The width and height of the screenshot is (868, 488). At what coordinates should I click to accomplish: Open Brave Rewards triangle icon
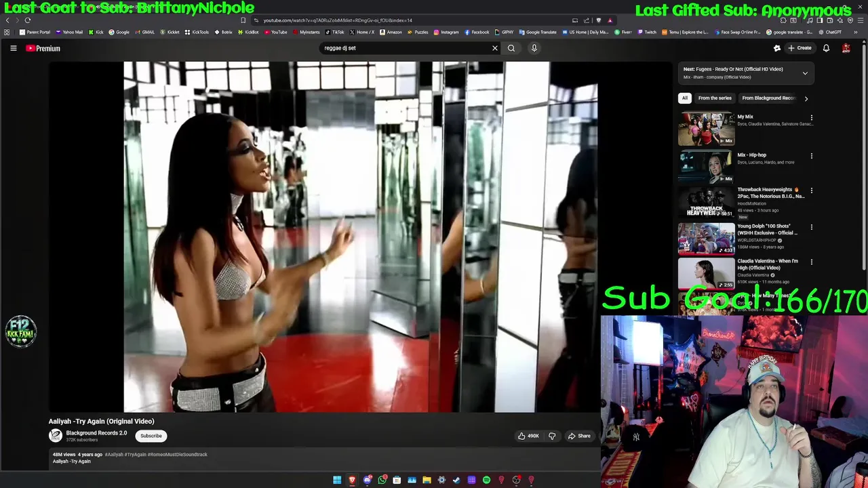pyautogui.click(x=610, y=20)
